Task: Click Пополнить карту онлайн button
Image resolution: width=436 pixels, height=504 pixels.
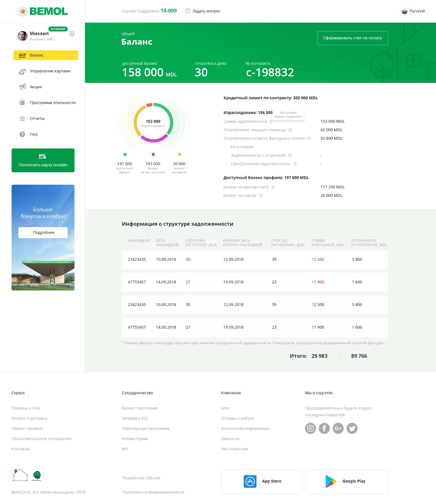Action: tap(43, 160)
